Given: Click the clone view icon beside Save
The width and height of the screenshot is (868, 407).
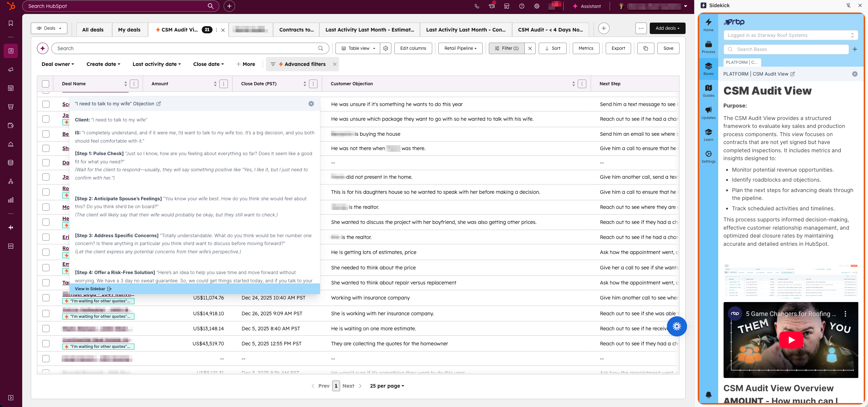Looking at the screenshot, I should (645, 48).
